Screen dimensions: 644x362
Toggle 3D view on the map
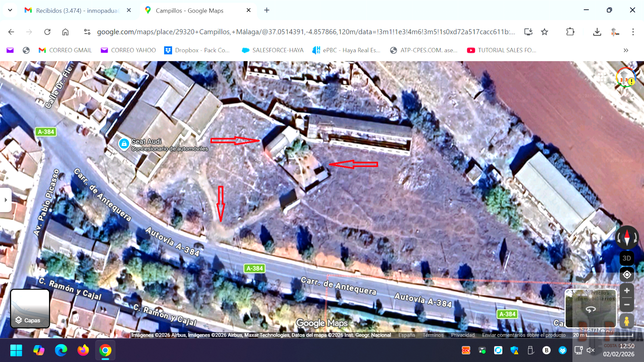tap(626, 258)
